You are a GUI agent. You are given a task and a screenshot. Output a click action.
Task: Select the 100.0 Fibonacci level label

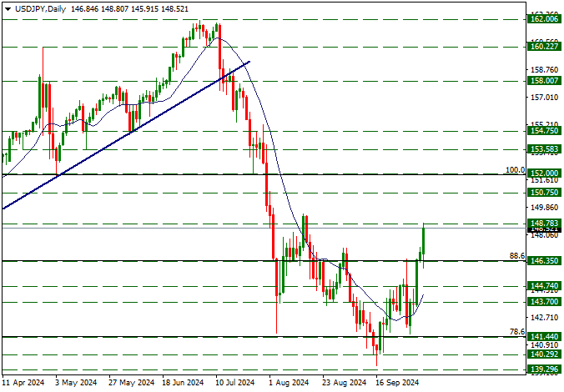coord(515,170)
